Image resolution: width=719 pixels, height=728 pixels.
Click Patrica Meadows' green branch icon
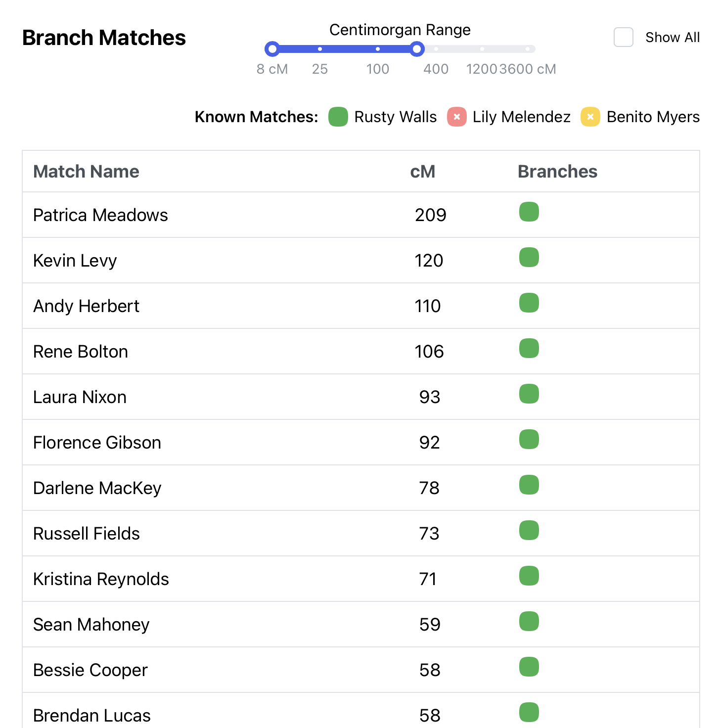(x=529, y=212)
